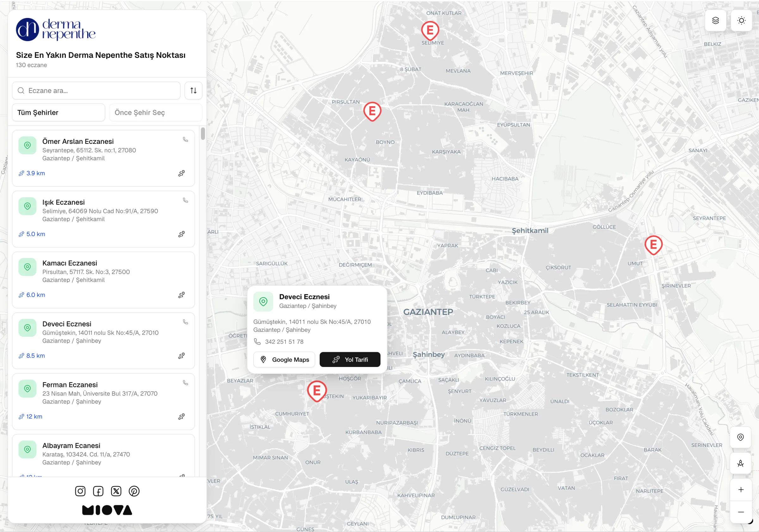Open route icon on Deveci Ecznesi list card
Viewport: 759px width, 532px height.
[x=182, y=356]
